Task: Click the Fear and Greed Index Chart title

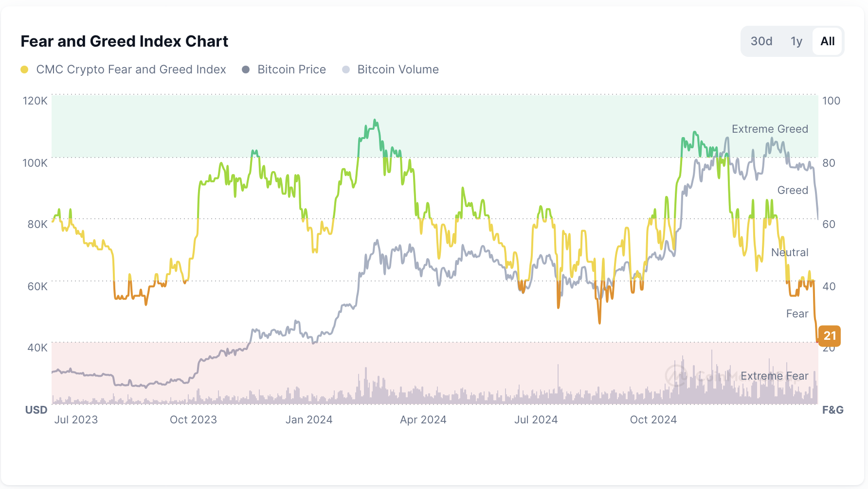Action: (x=124, y=41)
